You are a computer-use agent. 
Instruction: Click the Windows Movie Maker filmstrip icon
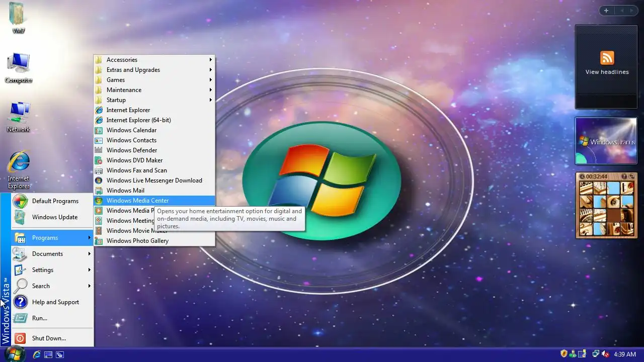coord(99,231)
